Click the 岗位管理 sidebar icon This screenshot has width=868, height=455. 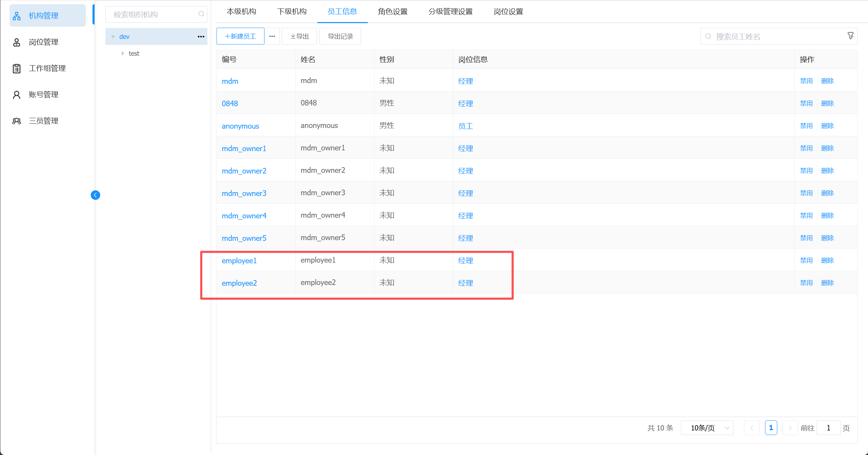pos(16,42)
